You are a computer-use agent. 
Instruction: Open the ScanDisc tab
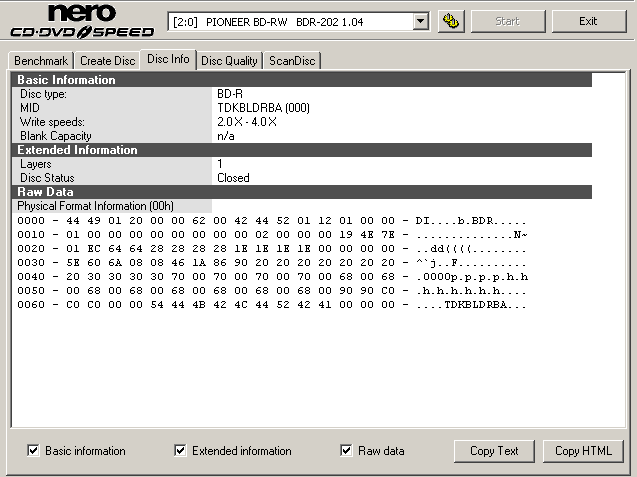click(292, 61)
